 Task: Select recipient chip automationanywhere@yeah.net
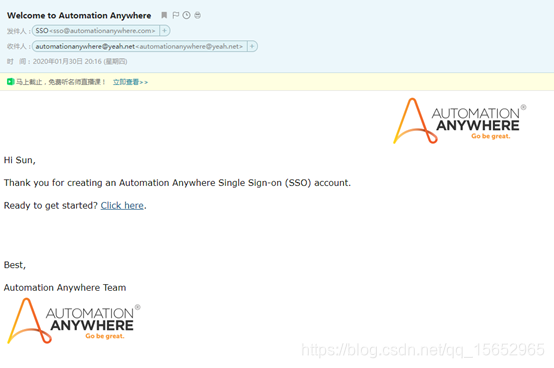pyautogui.click(x=139, y=46)
